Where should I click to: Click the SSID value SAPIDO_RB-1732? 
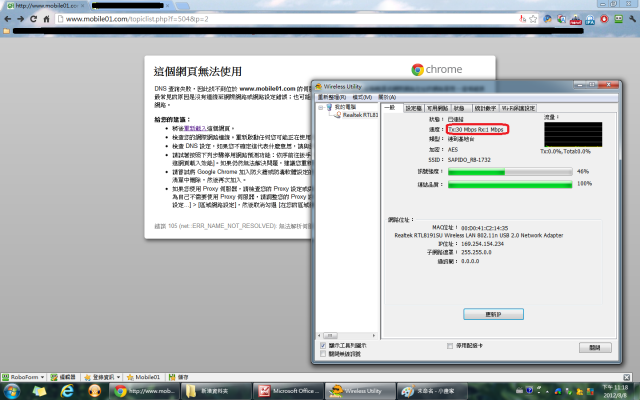(x=469, y=160)
